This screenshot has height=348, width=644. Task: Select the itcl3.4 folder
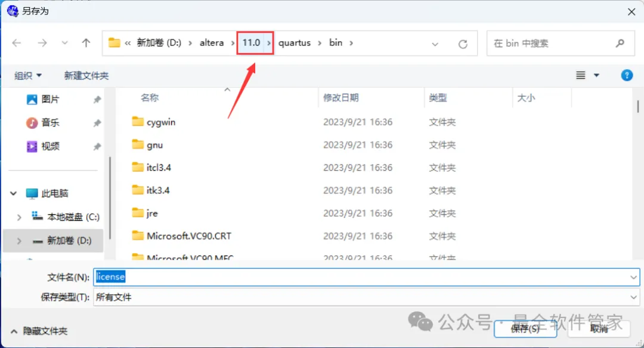coord(159,167)
